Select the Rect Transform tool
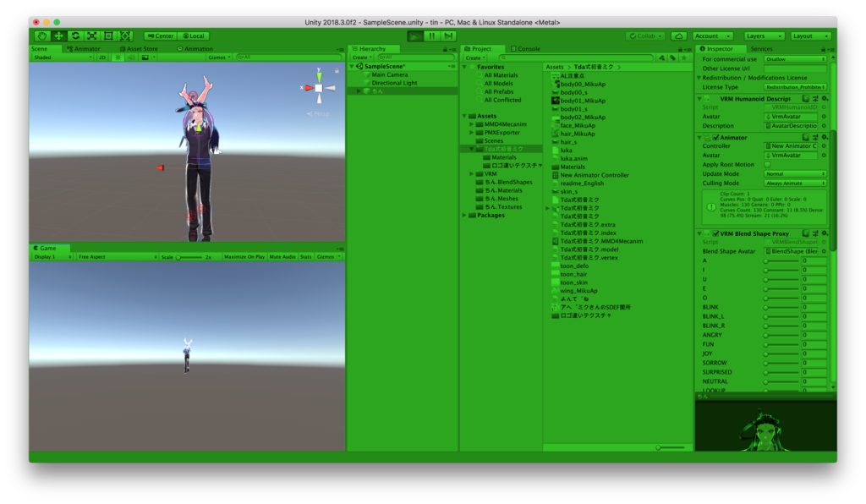 pos(108,36)
